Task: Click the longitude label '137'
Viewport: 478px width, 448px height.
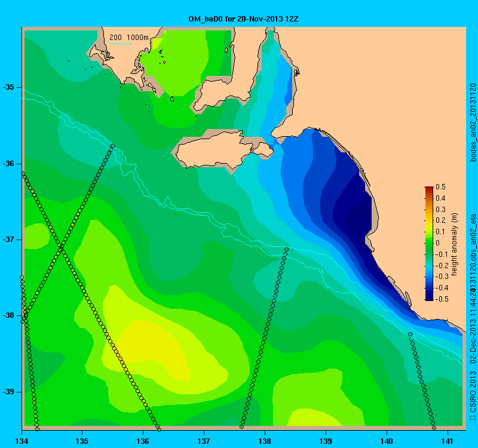Action: [x=204, y=441]
